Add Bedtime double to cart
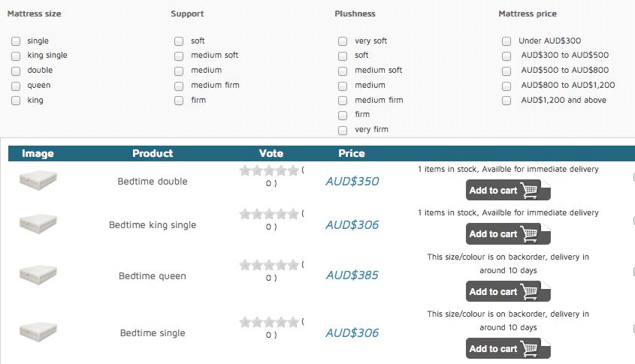This screenshot has width=635, height=364. 508,191
